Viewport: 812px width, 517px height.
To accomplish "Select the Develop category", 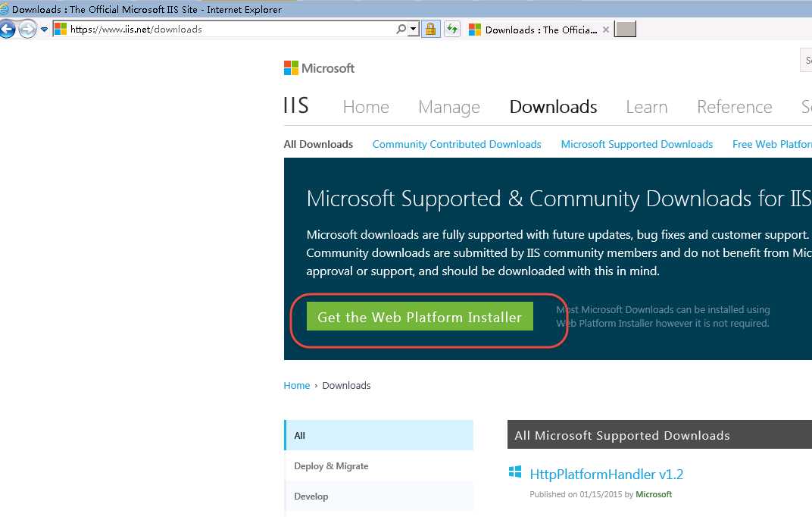I will click(x=379, y=497).
